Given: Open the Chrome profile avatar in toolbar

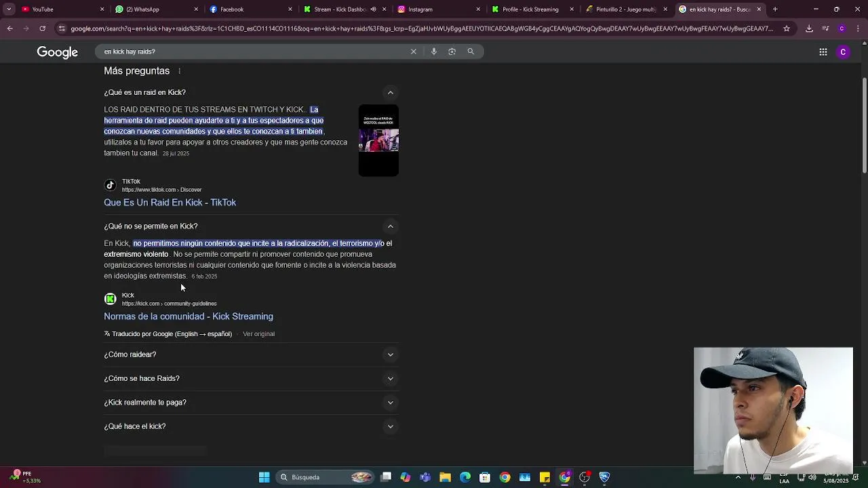Looking at the screenshot, I should click(x=842, y=28).
